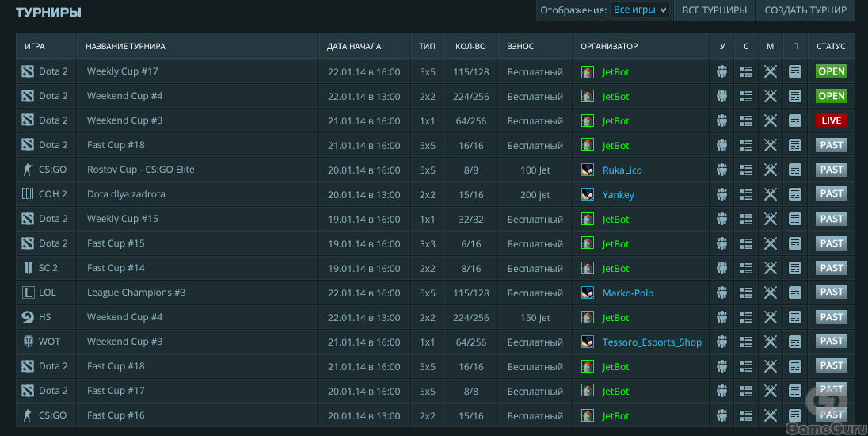Click Tessoro_Esports_Shop avatar

pos(588,342)
